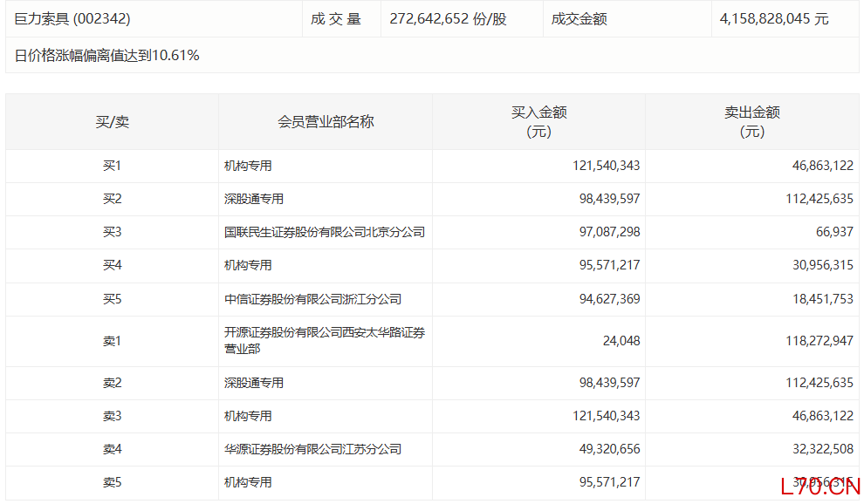Click the 日价格涨幅偏离值达到10.61% notice text
This screenshot has width=864, height=504.
tap(107, 56)
